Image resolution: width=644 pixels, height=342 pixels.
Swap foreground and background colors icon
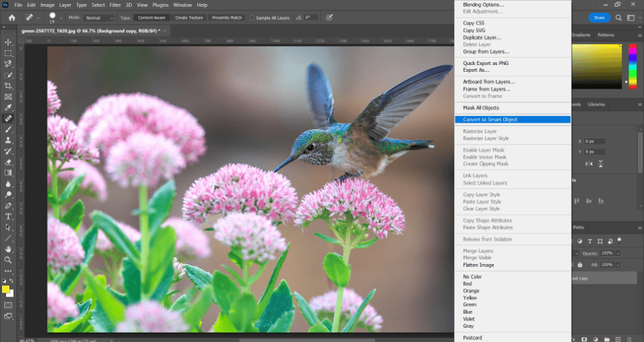[x=12, y=281]
